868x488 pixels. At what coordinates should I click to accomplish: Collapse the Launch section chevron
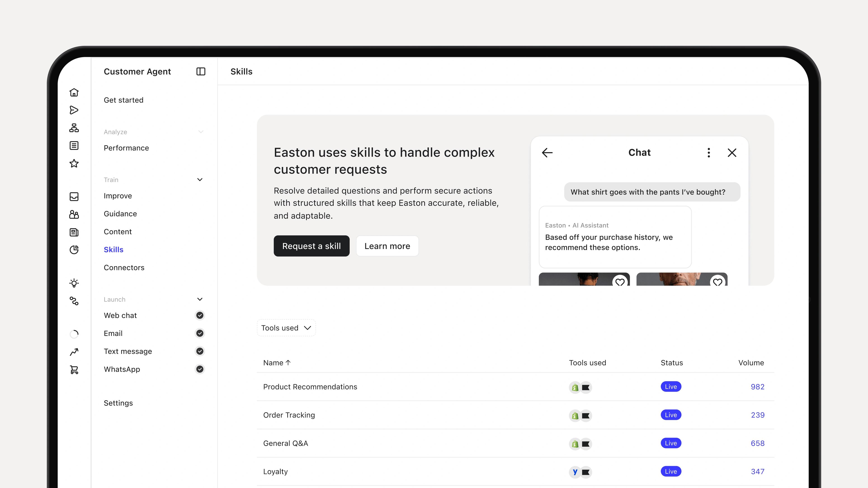[200, 299]
